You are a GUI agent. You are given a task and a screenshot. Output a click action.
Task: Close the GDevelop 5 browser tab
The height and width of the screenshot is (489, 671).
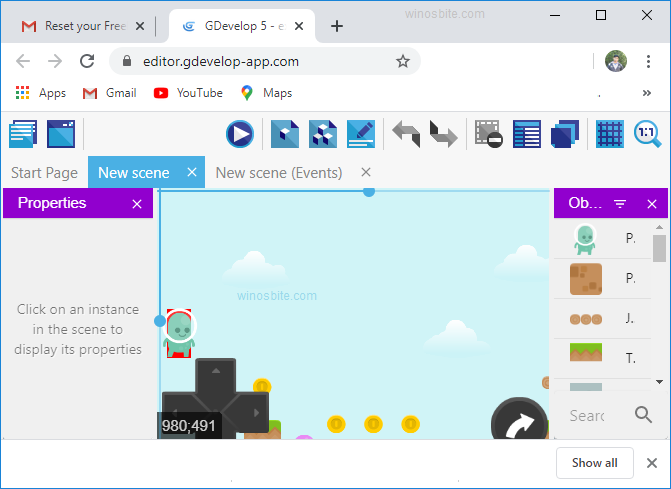click(299, 27)
